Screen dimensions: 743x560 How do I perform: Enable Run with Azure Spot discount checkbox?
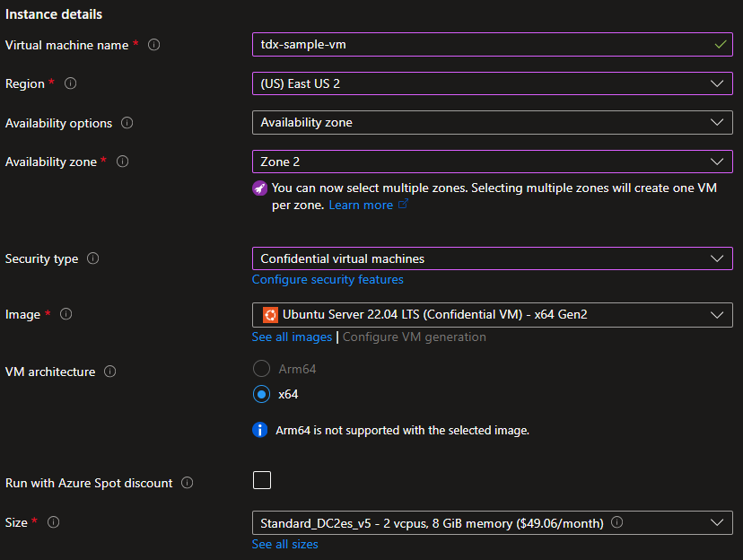262,481
